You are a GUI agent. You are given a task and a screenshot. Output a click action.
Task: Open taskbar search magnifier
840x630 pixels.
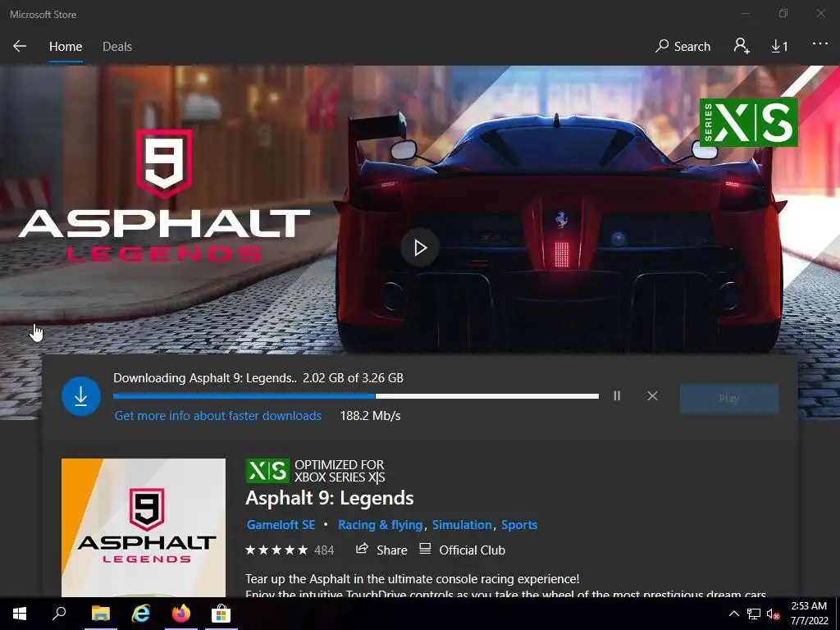(x=59, y=614)
